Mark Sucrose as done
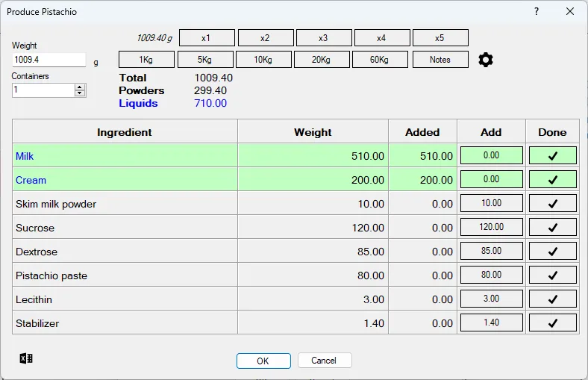Viewport: 588px width, 380px height. tap(553, 227)
